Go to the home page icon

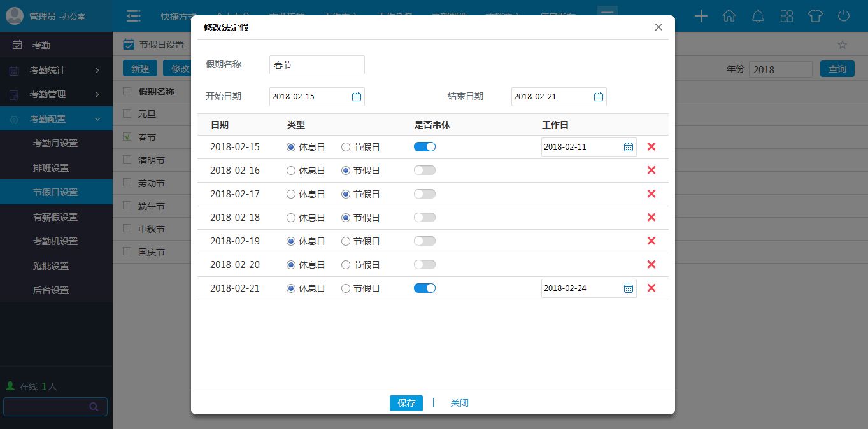[729, 17]
